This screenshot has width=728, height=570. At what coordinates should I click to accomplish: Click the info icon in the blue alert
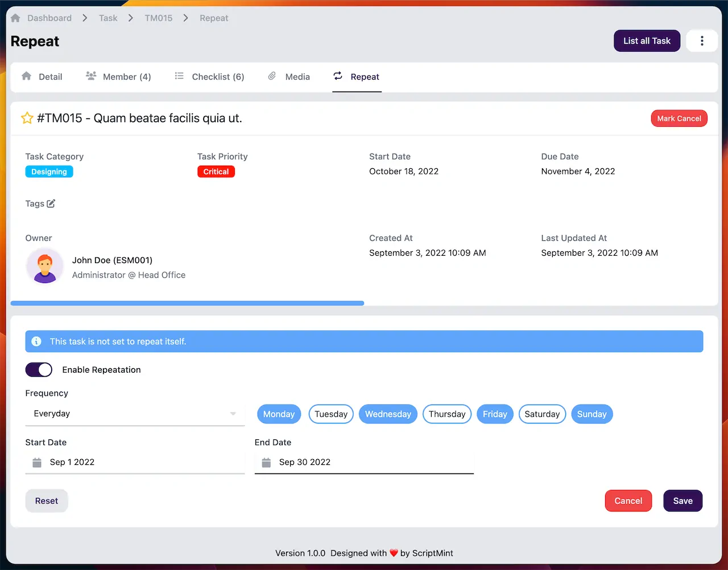36,342
